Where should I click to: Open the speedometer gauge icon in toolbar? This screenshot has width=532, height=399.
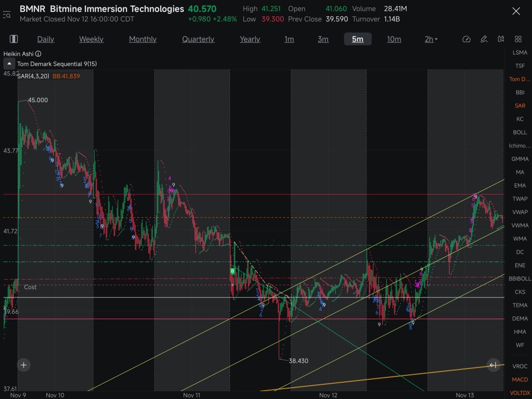(x=466, y=39)
